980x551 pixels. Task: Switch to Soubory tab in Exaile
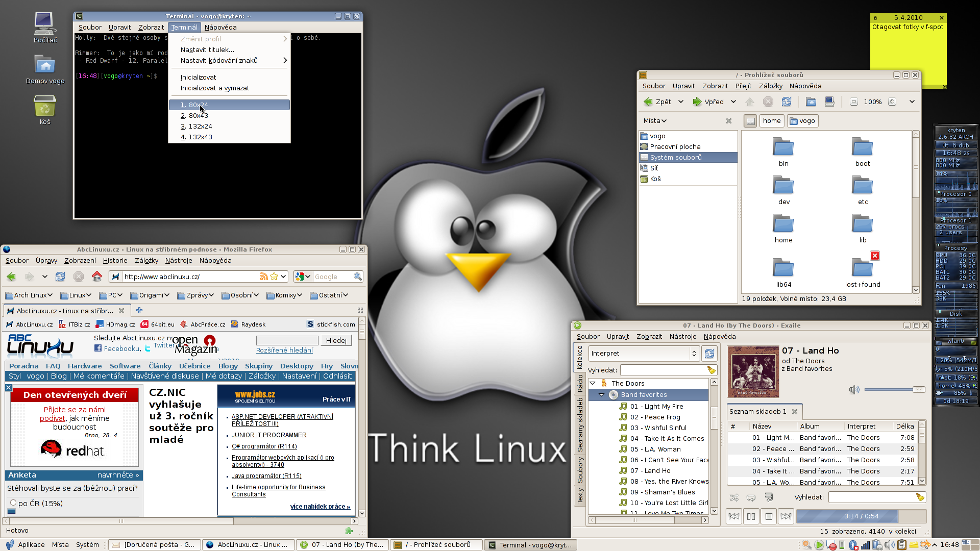580,470
